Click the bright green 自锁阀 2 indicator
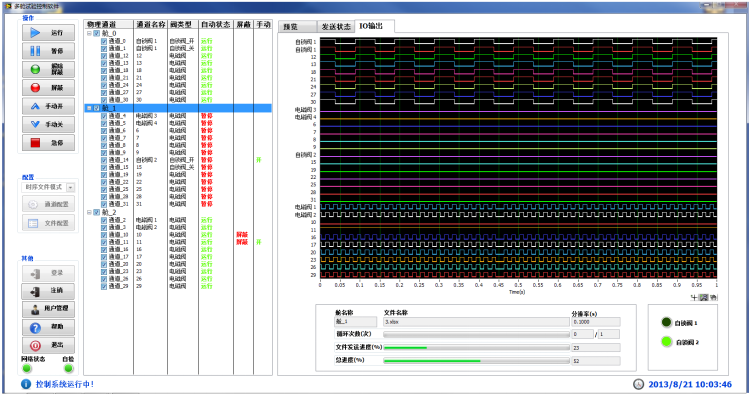This screenshot has height=398, width=753. [666, 342]
